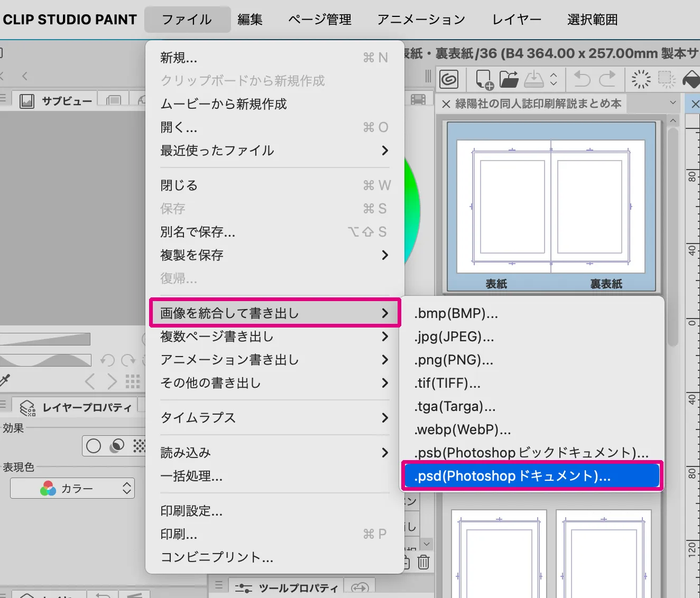The width and height of the screenshot is (700, 598).
Task: Expand 最近使ったファイル submenu
Action: pyautogui.click(x=275, y=151)
